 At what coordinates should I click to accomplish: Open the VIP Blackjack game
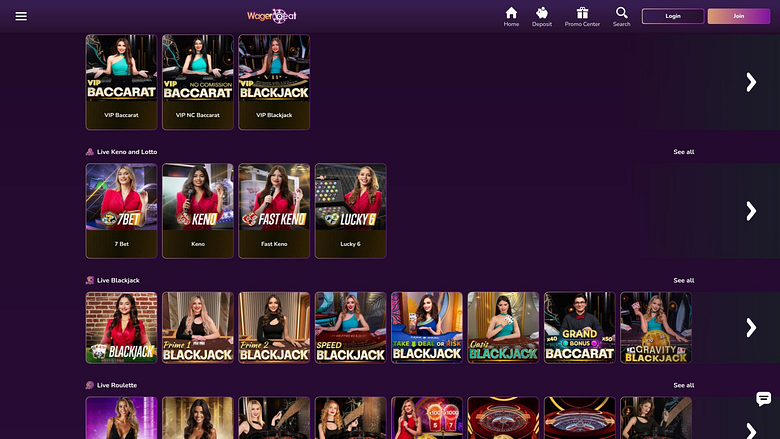pyautogui.click(x=274, y=82)
